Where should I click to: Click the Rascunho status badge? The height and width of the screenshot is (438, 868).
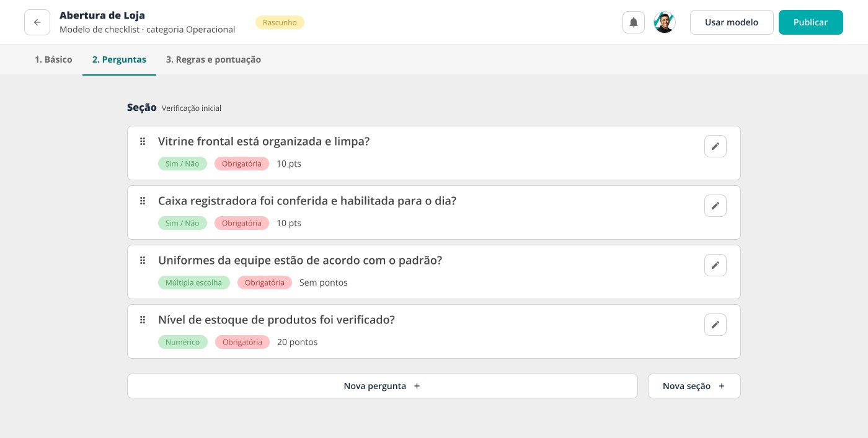[280, 22]
